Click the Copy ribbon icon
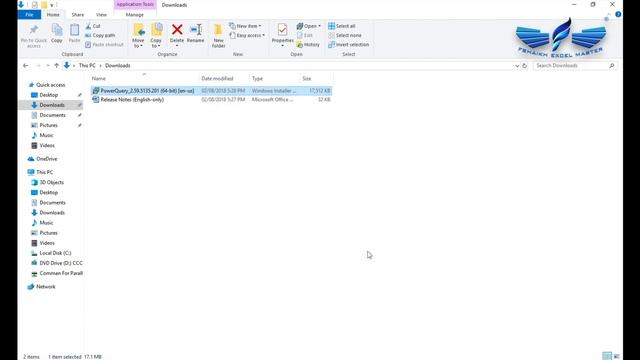Viewport: 640px width, 360px height. point(57,33)
